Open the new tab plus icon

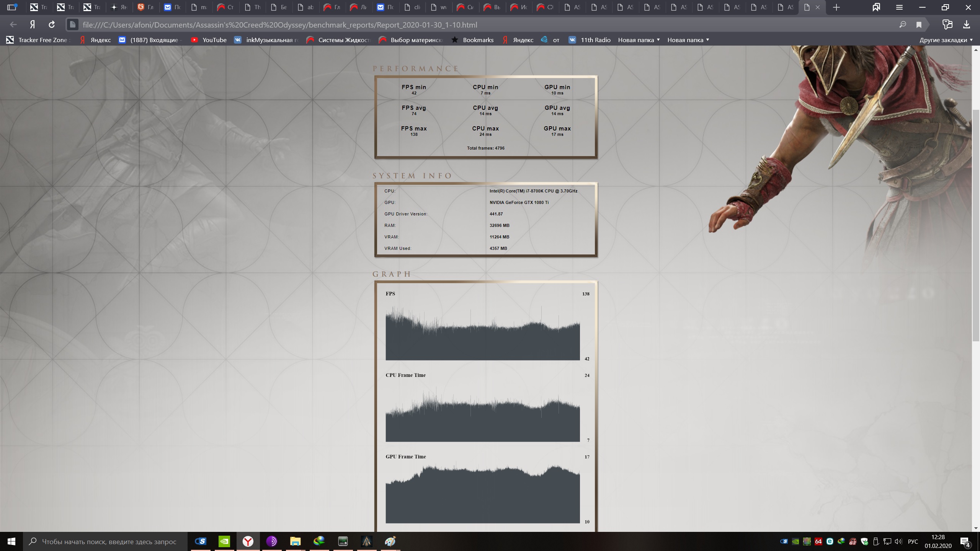click(836, 7)
